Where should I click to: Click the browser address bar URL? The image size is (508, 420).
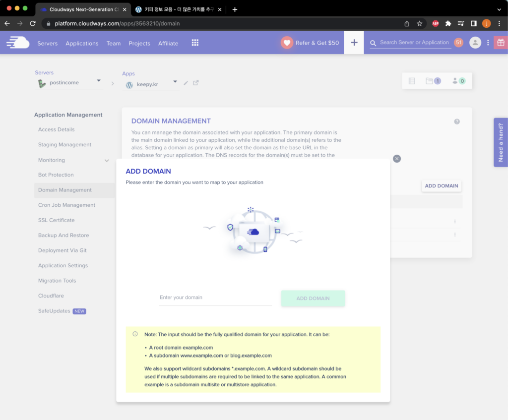coord(117,23)
